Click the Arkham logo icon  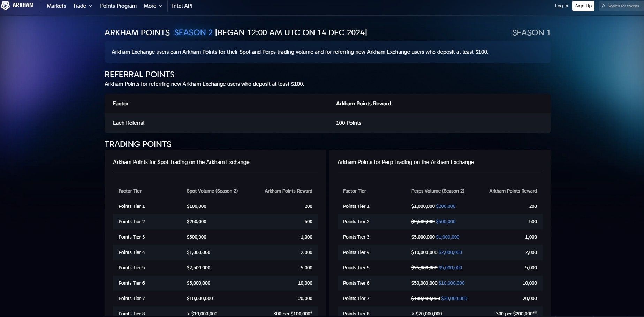pos(6,6)
